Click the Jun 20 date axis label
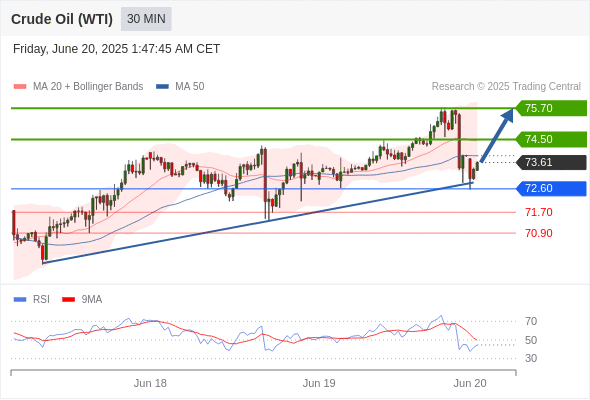 click(x=470, y=383)
